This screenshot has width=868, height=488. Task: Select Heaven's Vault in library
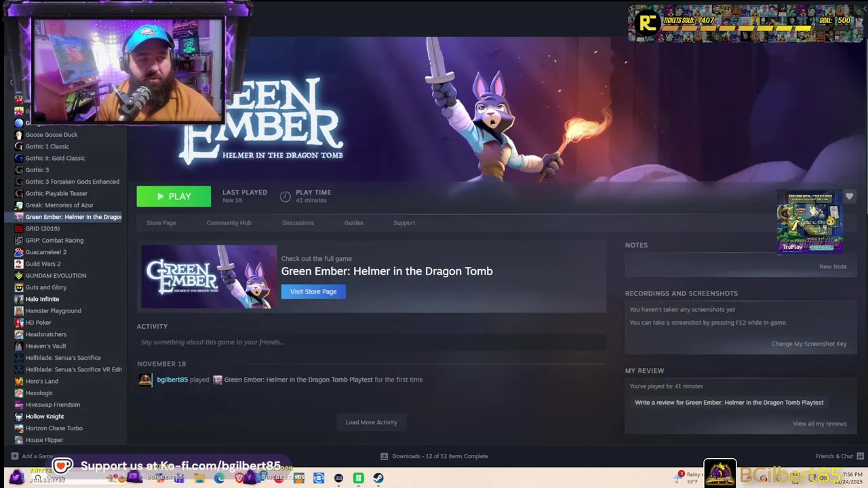[x=45, y=346]
